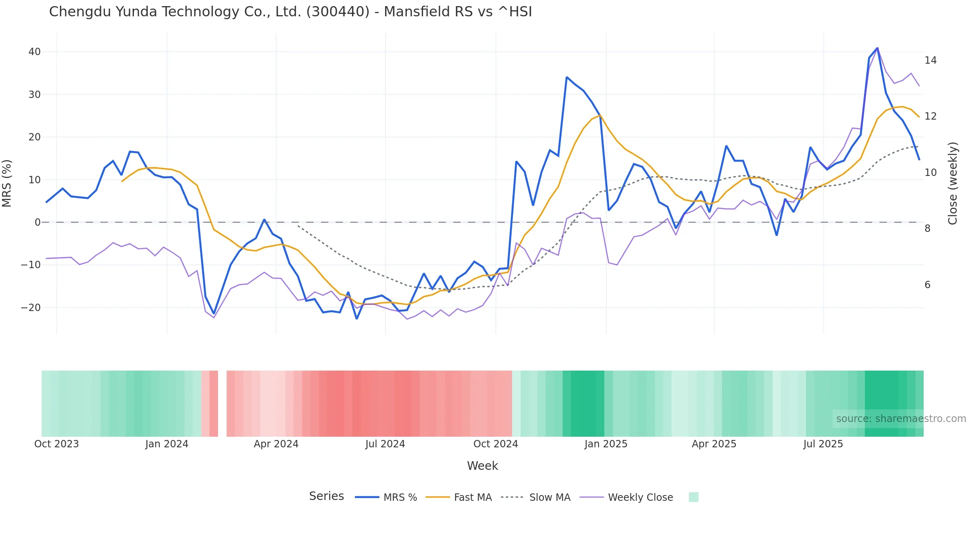
Task: Click the darkest red heatmap band near Jun 2024
Action: (x=356, y=404)
